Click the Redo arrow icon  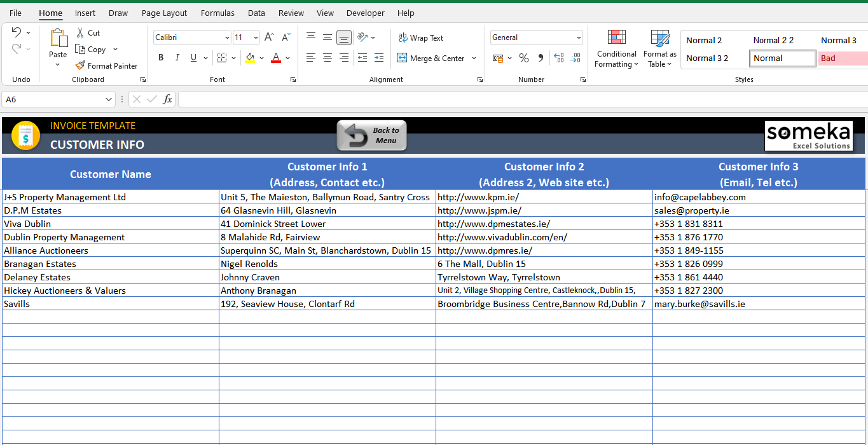pyautogui.click(x=17, y=48)
